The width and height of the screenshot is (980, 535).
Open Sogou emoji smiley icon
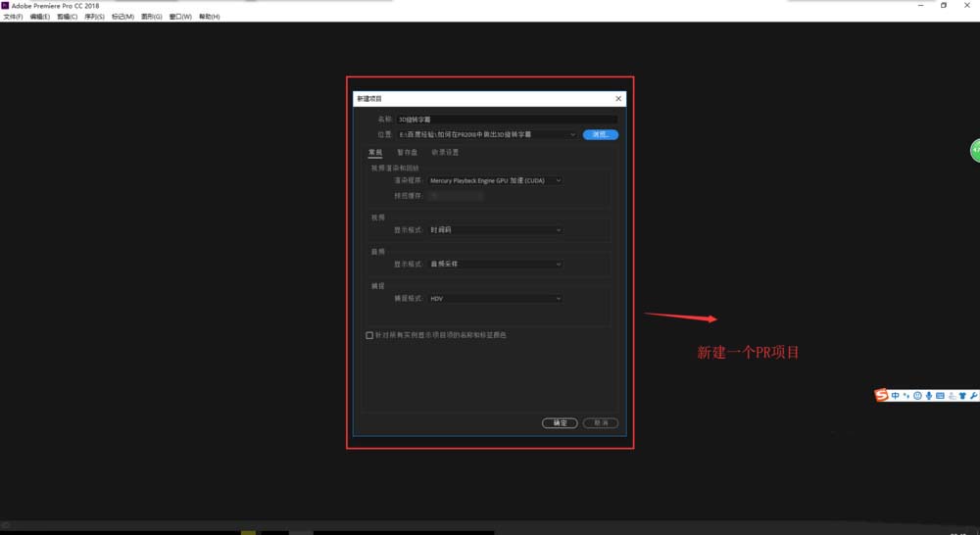(x=917, y=396)
